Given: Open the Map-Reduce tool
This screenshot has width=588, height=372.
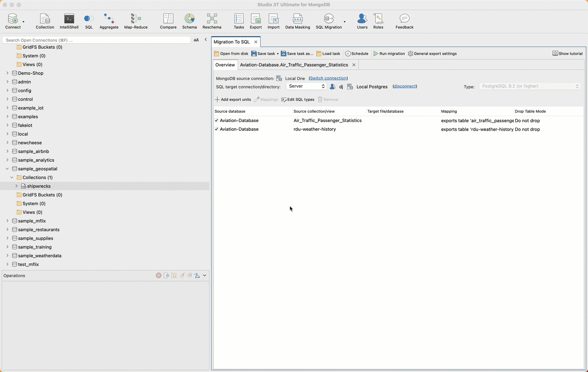Looking at the screenshot, I should 136,21.
